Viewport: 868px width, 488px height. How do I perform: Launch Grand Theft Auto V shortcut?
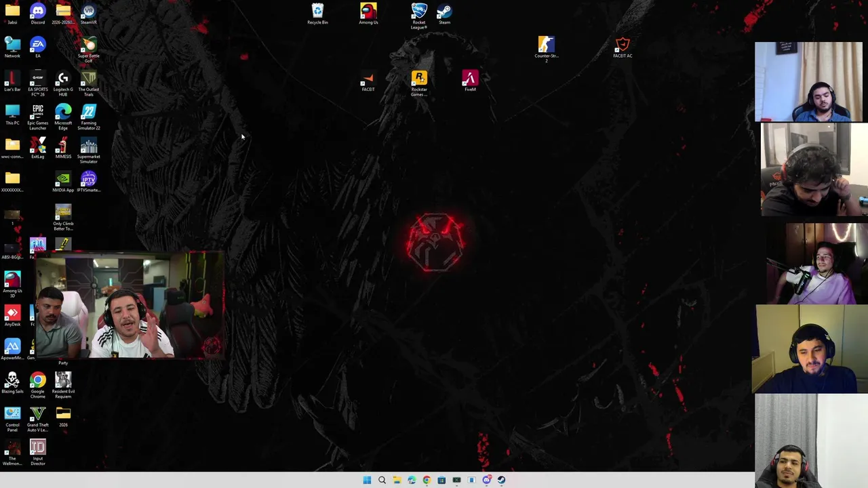tap(38, 419)
